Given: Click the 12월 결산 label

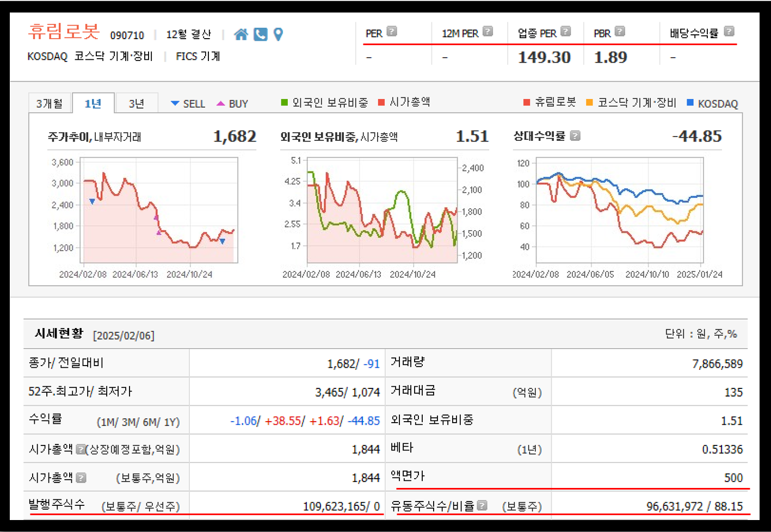Looking at the screenshot, I should (x=188, y=34).
